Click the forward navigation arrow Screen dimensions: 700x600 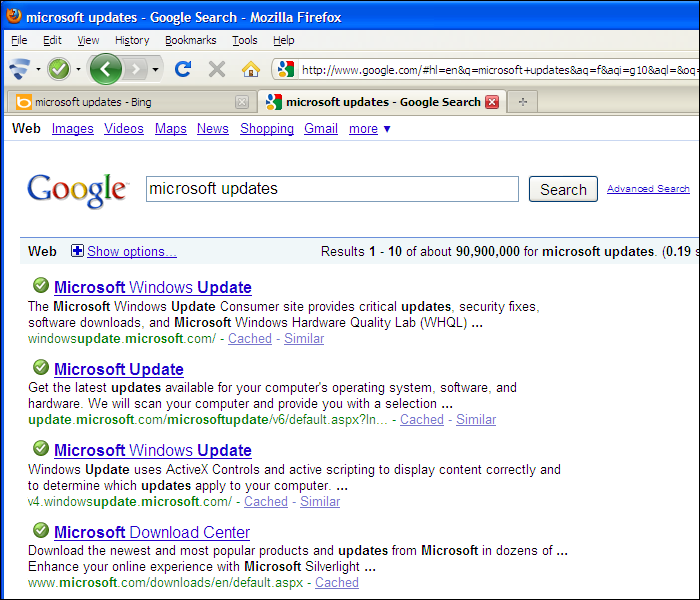pos(136,69)
